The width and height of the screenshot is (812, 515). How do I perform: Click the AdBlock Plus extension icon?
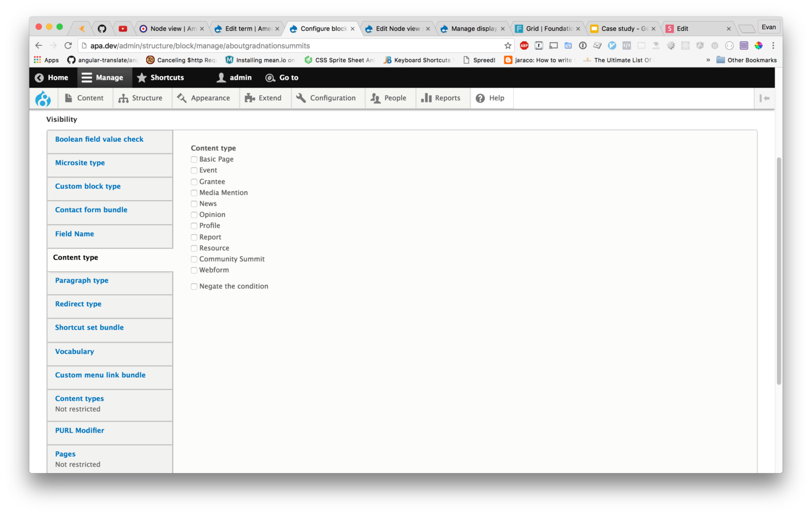(x=524, y=45)
